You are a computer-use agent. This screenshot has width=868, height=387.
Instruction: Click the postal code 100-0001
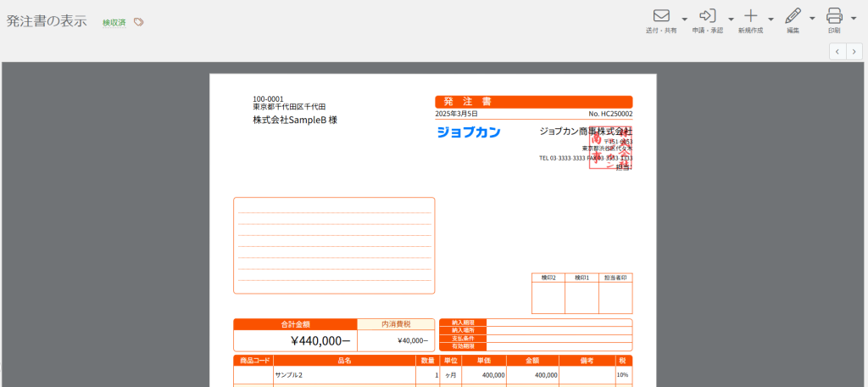pyautogui.click(x=268, y=99)
